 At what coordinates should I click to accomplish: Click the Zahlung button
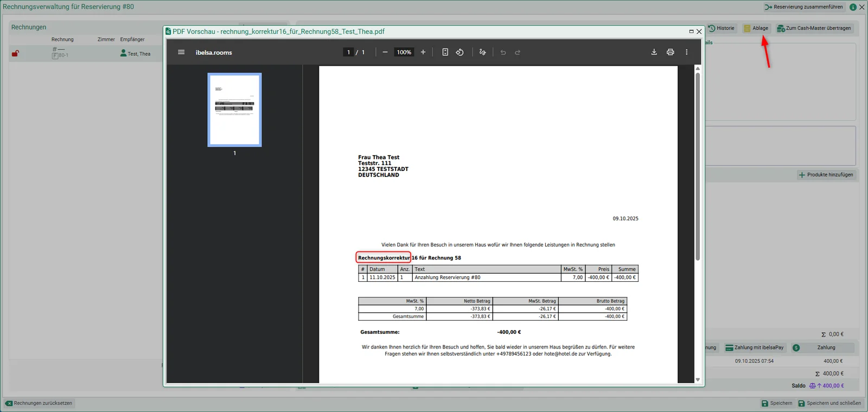click(822, 347)
